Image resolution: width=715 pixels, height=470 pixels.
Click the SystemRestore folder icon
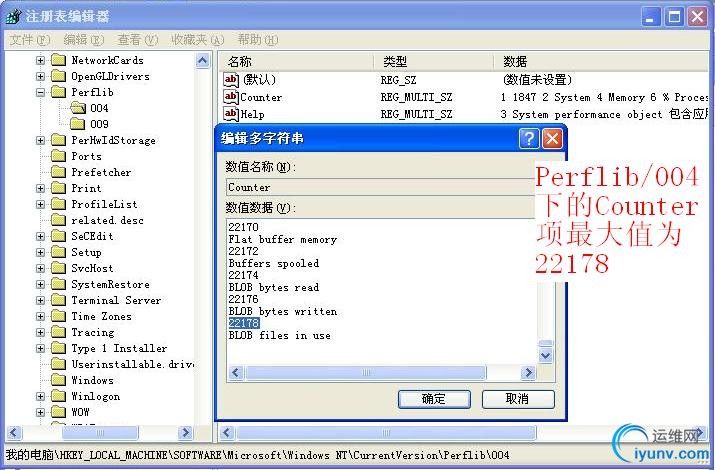[x=58, y=284]
